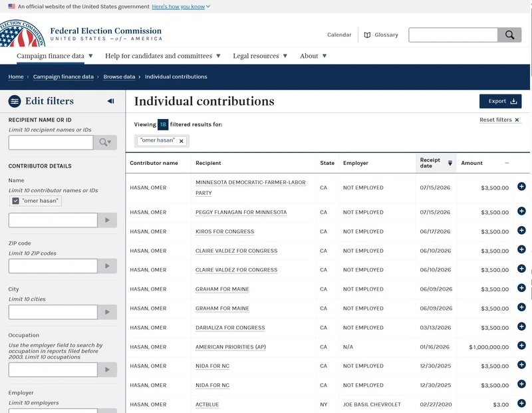This screenshot has height=413, width=532.
Task: Open the NIDA FOR NC recipient link dated 12/30/2025, first row
Action: pyautogui.click(x=212, y=366)
